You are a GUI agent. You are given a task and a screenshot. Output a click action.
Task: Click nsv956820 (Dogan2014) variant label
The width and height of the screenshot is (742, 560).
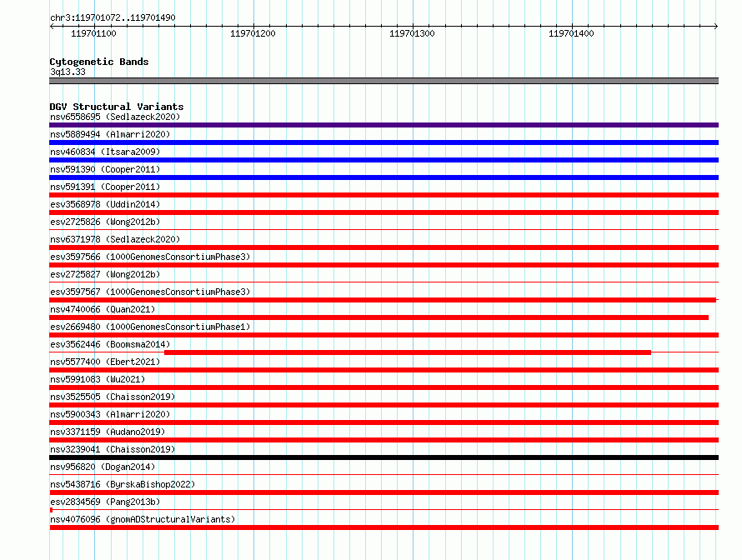[x=103, y=467]
